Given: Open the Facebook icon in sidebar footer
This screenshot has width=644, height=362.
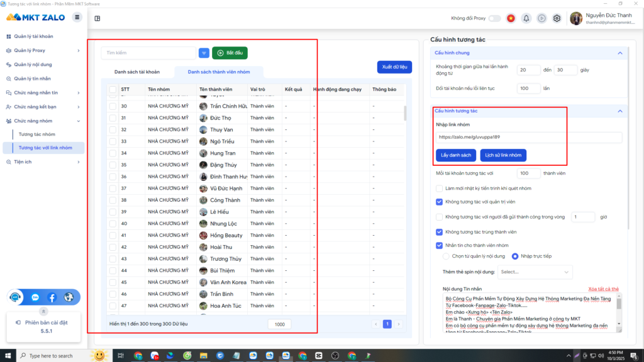Looking at the screenshot, I should 52,297.
